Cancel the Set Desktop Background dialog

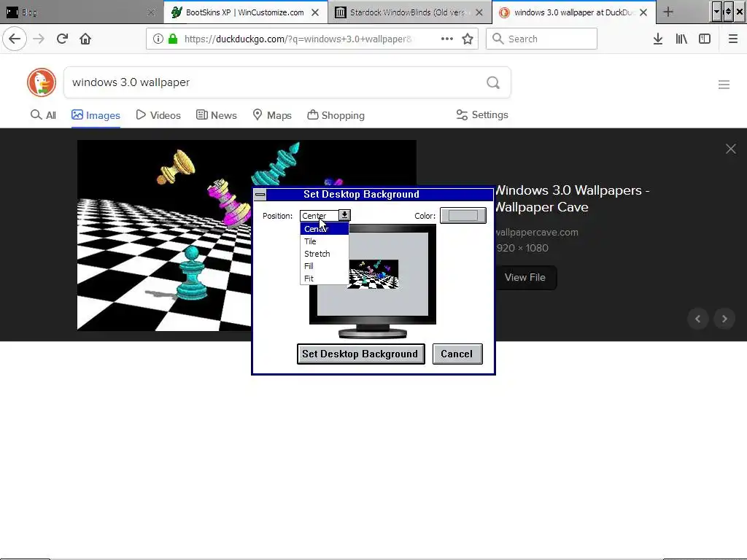point(457,354)
